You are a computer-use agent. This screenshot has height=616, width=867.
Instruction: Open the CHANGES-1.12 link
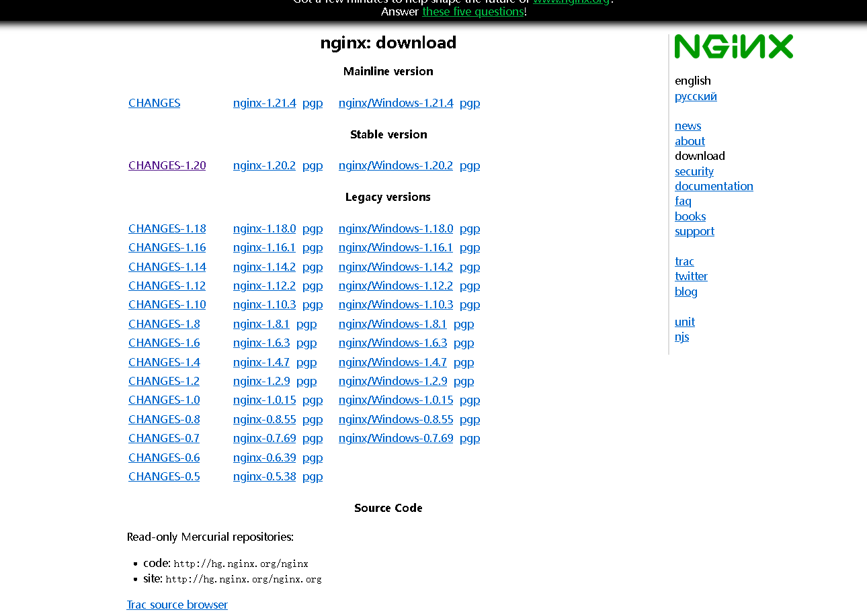167,285
